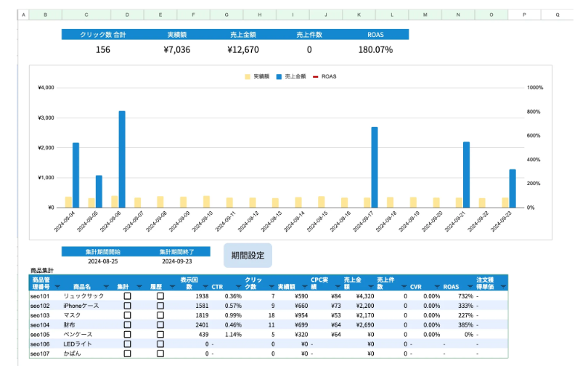This screenshot has height=371, width=588.
Task: Click the 集計期間開始 date cell 2024-08-25
Action: (103, 261)
